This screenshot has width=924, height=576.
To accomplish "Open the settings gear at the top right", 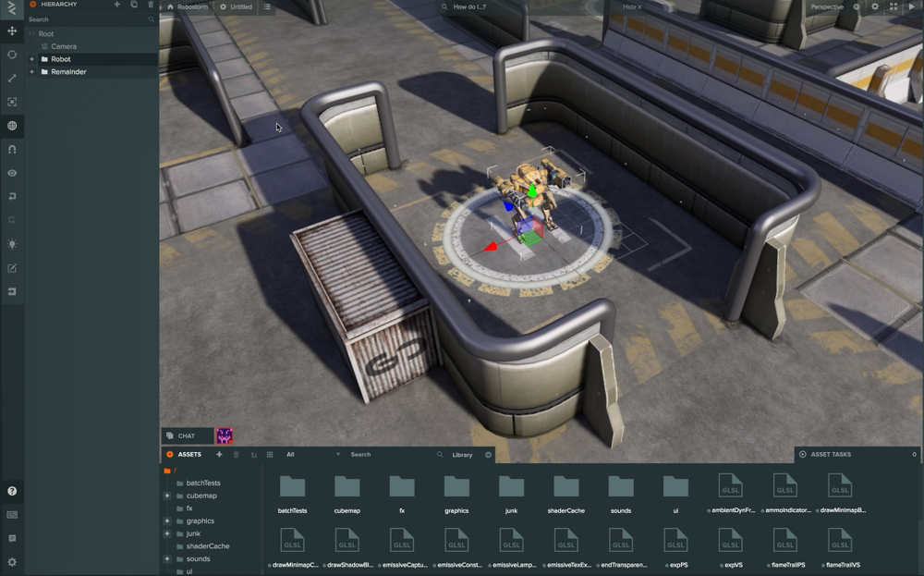I will [x=875, y=6].
